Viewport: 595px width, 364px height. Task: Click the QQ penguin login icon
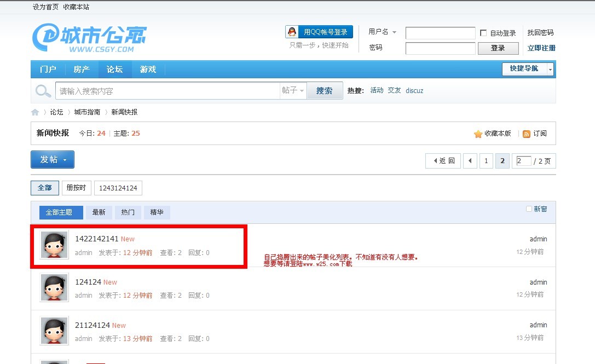292,32
